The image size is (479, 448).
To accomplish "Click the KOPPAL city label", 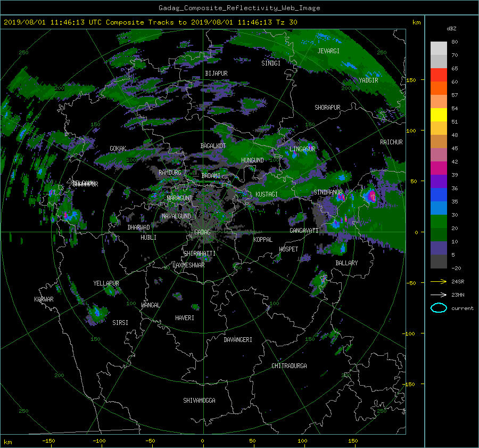I will 263,240.
